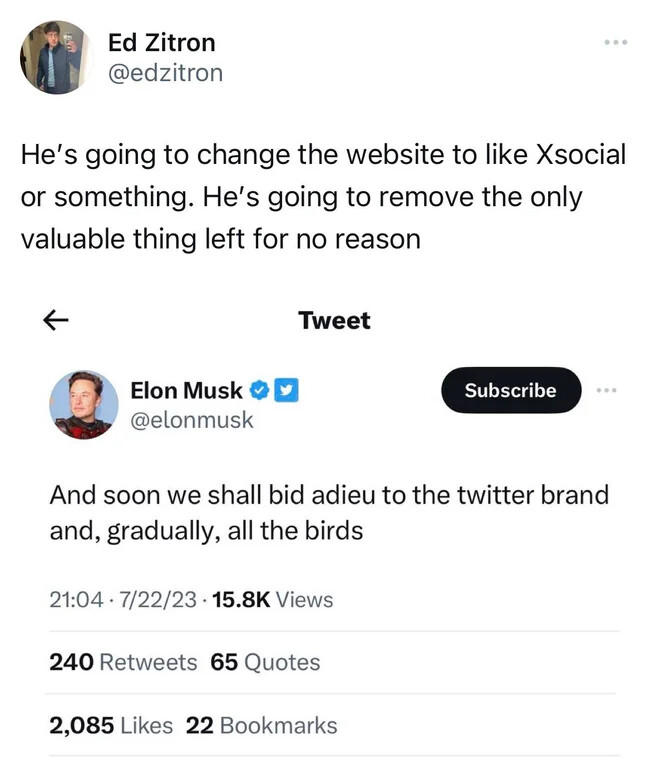Click Elon Musk's avatar

point(84,405)
